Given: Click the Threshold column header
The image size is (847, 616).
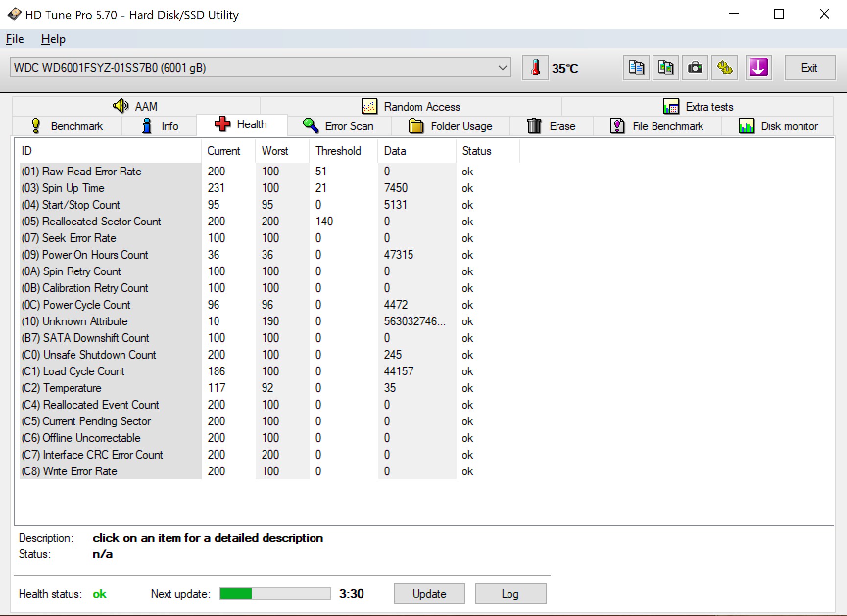Looking at the screenshot, I should (343, 151).
